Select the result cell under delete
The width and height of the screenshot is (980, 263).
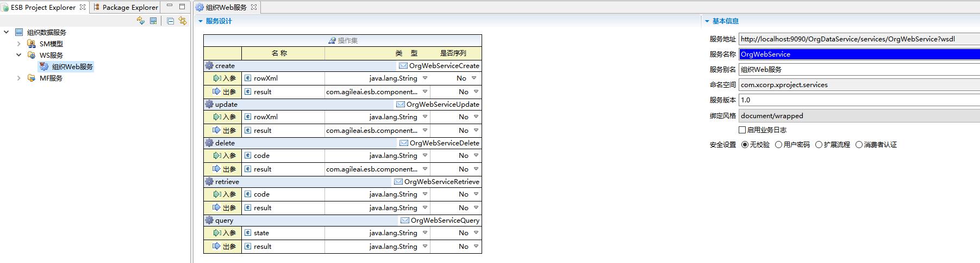tap(283, 169)
